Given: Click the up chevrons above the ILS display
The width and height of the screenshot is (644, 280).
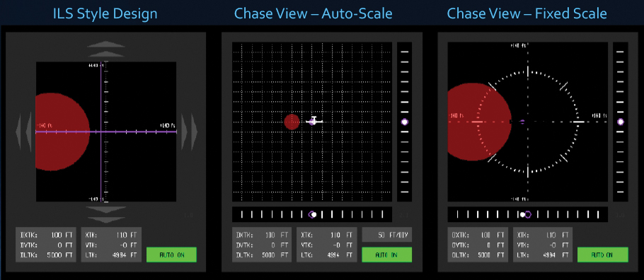Looking at the screenshot, I should tap(106, 49).
